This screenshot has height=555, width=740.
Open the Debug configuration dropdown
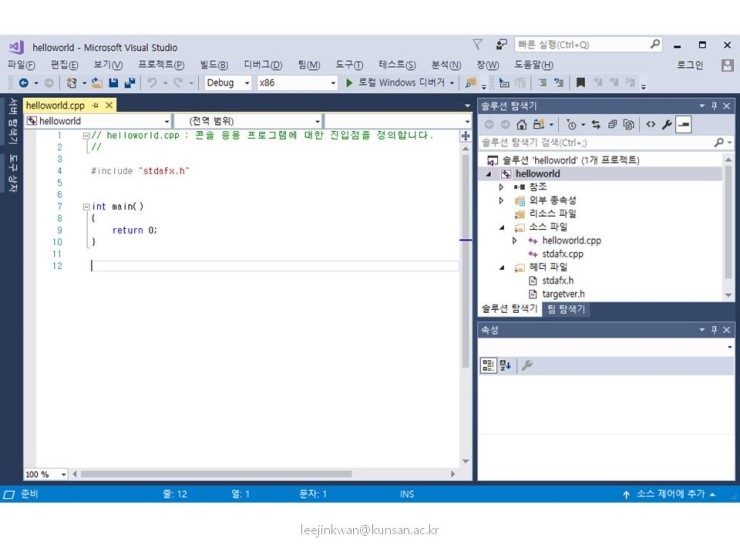pos(247,83)
